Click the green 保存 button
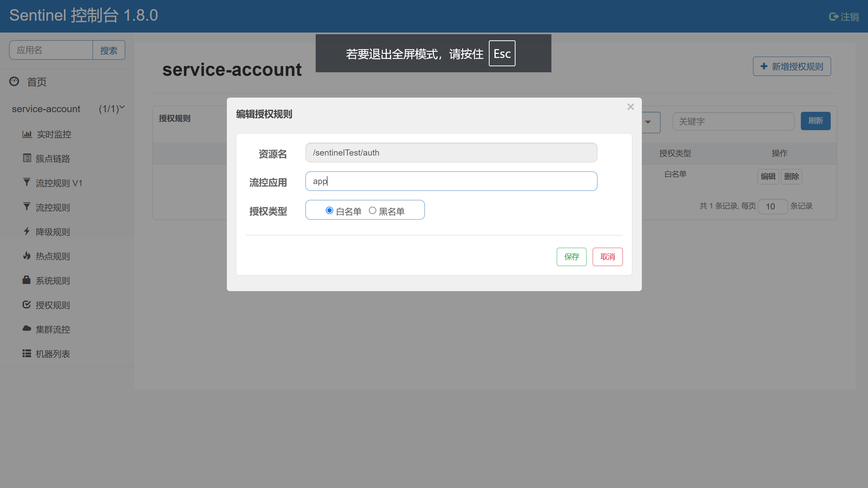The image size is (868, 488). coord(571,257)
